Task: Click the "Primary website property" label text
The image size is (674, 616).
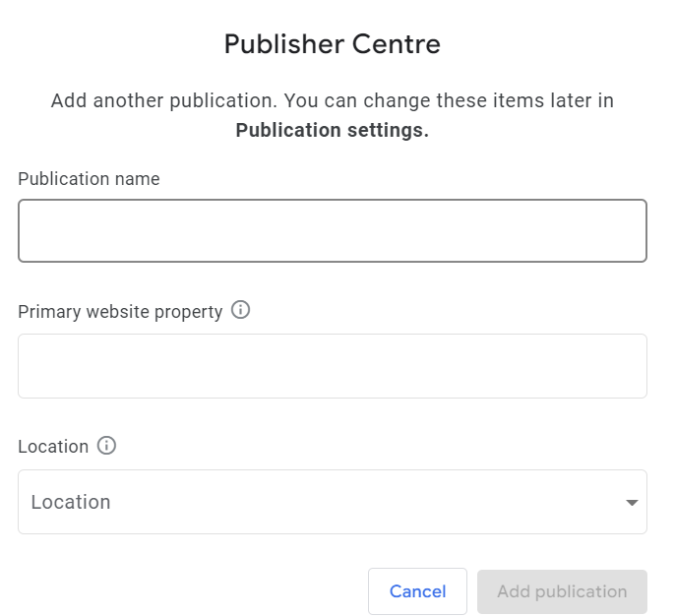Action: (x=120, y=312)
